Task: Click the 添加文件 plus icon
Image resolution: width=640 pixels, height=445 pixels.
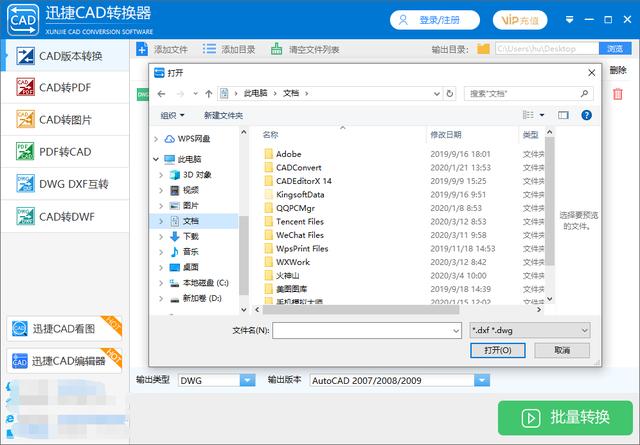Action: [142, 49]
